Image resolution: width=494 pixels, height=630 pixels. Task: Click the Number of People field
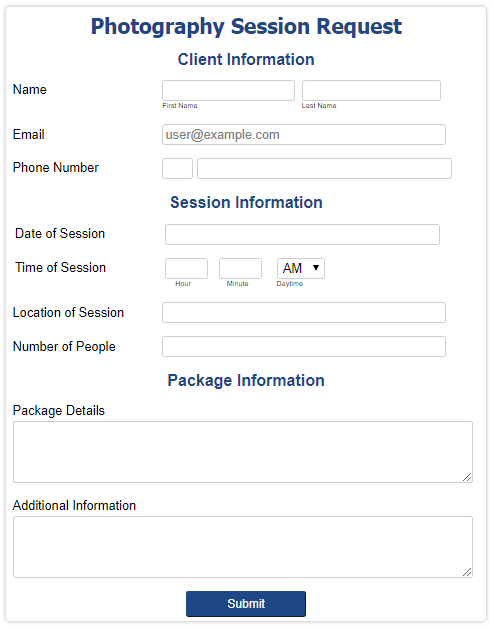(304, 346)
